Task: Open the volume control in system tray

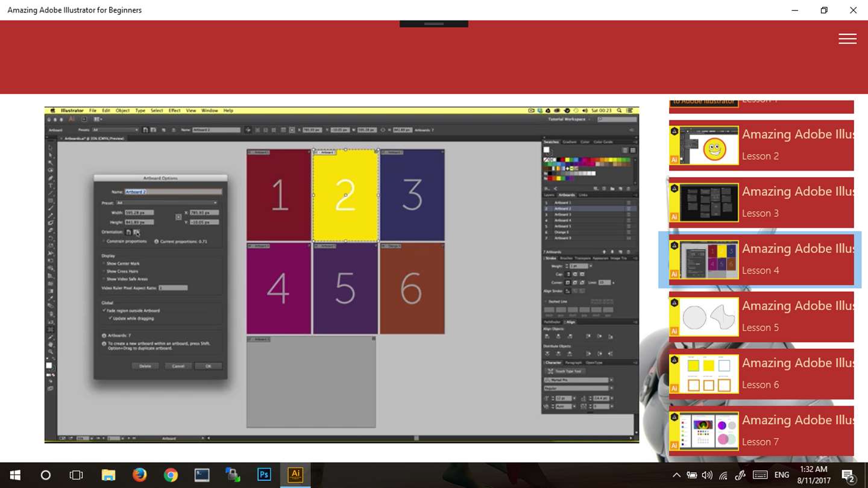Action: [707, 475]
